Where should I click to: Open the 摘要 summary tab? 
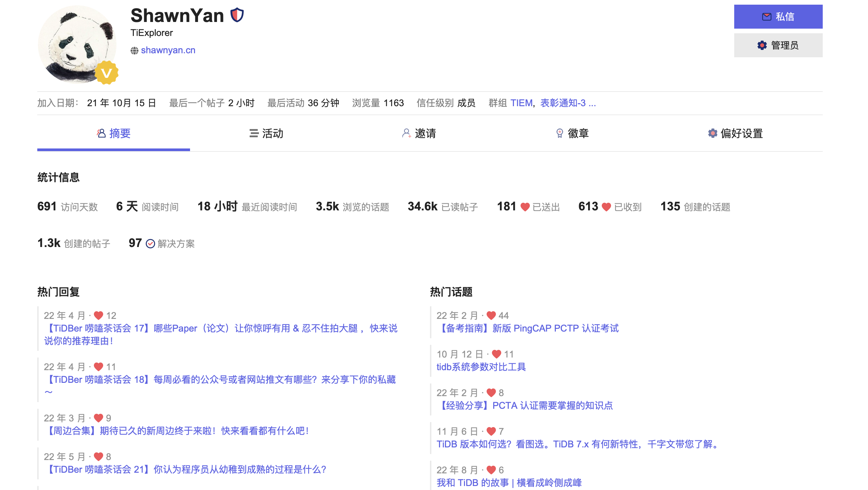[x=113, y=133]
